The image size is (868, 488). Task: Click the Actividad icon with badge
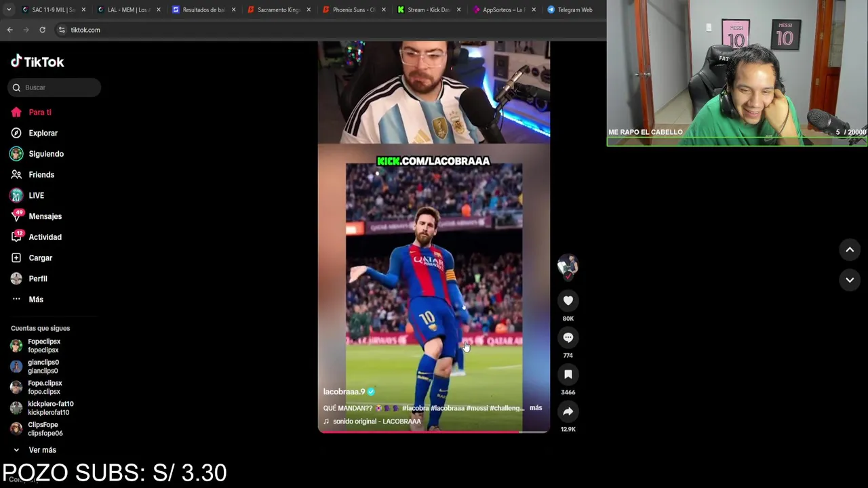click(x=17, y=237)
